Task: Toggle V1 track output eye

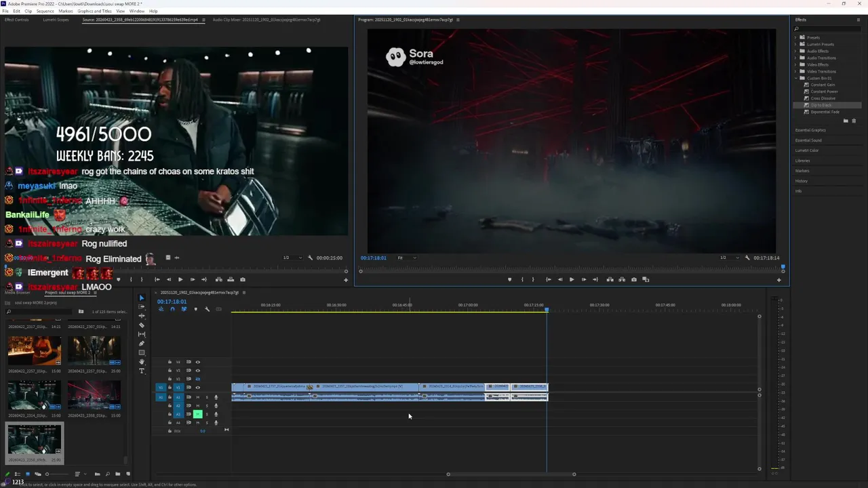Action: point(198,388)
